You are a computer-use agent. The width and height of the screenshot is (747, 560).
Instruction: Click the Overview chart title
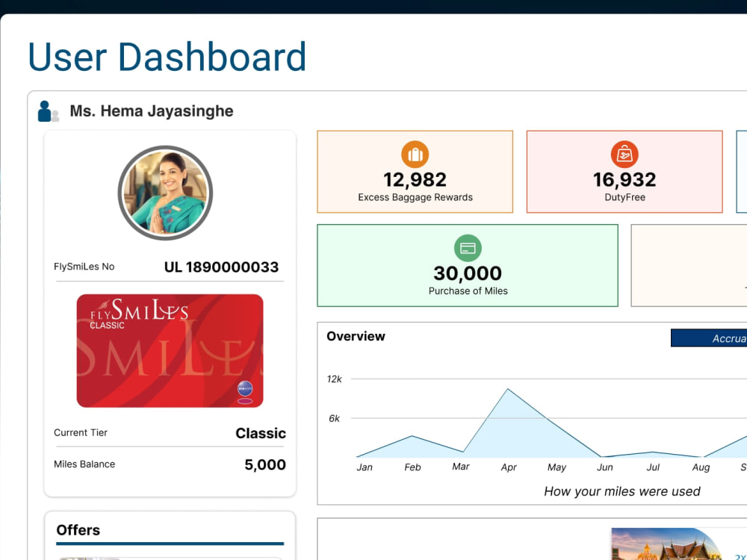(356, 336)
